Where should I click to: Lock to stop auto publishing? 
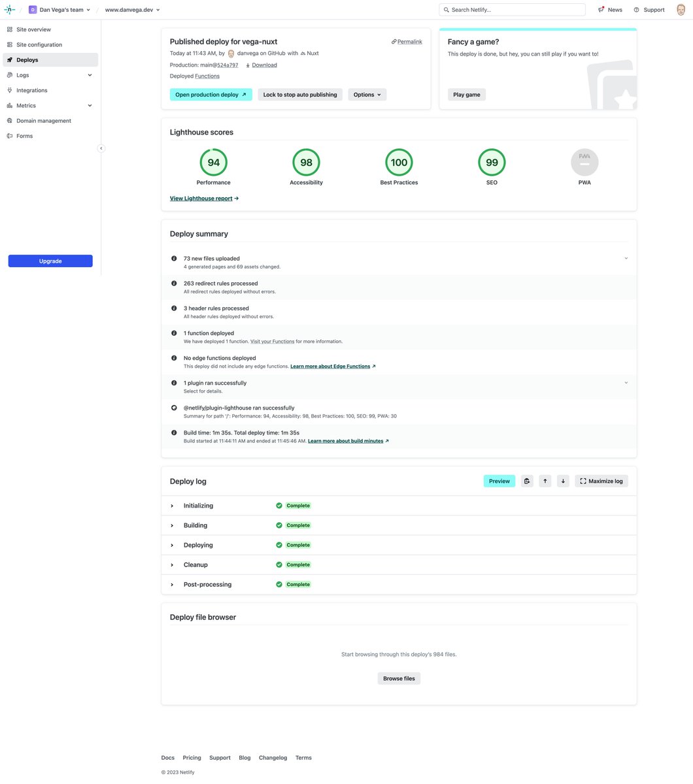(x=299, y=94)
